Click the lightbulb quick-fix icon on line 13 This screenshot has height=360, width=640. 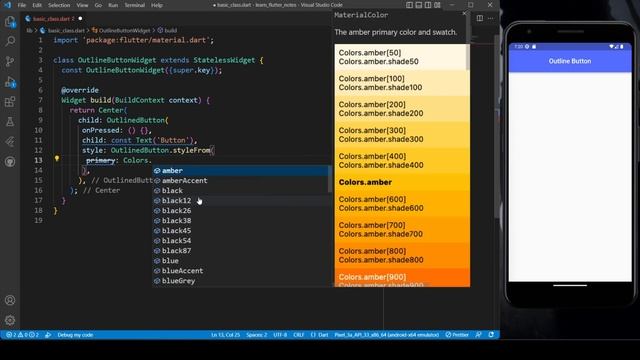(57, 159)
